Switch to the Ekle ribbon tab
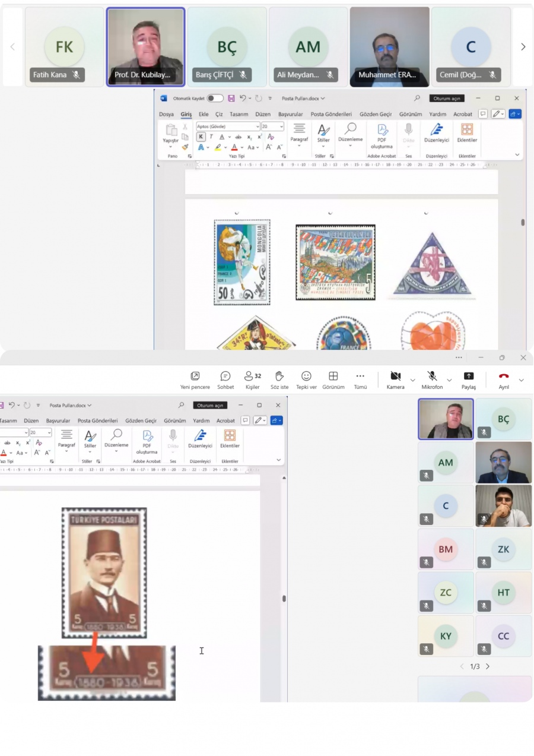Image resolution: width=534 pixels, height=756 pixels. [x=204, y=114]
